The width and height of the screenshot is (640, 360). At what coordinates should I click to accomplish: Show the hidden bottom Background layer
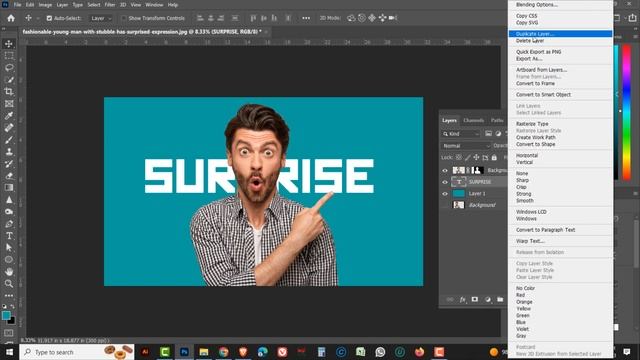click(445, 205)
